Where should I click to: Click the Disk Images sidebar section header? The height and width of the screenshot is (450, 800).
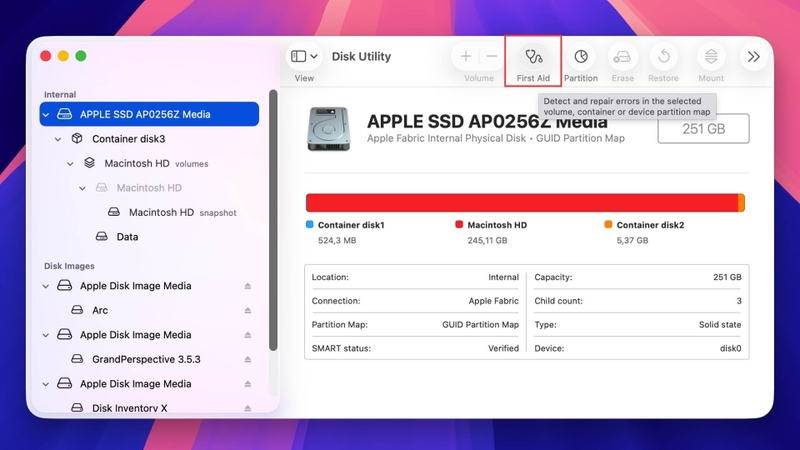69,266
